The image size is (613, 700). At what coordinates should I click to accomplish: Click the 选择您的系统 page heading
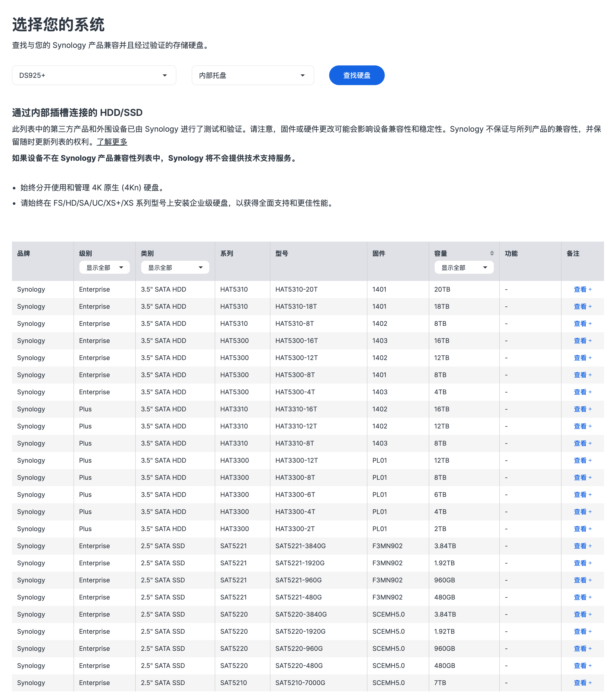(x=58, y=25)
